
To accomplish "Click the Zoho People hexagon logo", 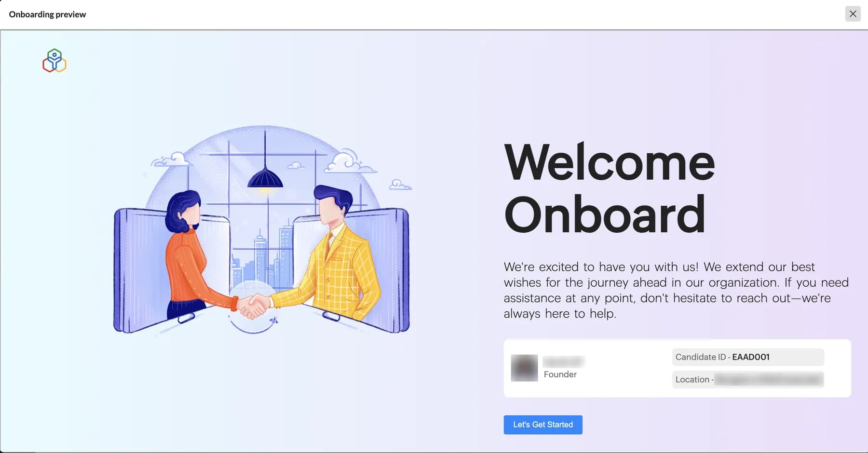I will (54, 61).
